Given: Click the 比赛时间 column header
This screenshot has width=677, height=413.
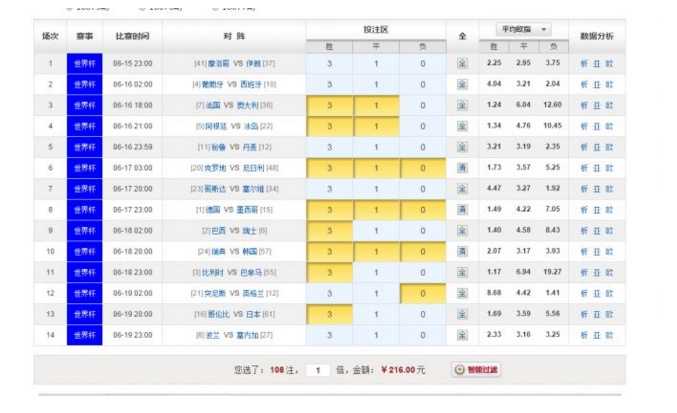Looking at the screenshot, I should 132,36.
